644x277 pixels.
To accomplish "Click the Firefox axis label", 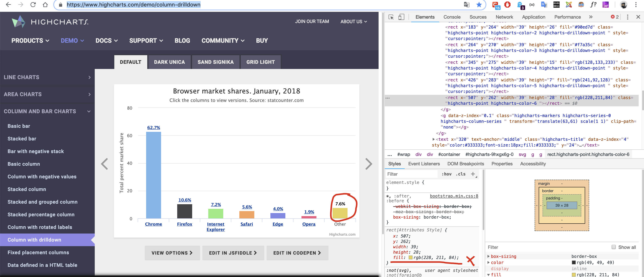I will (x=184, y=224).
